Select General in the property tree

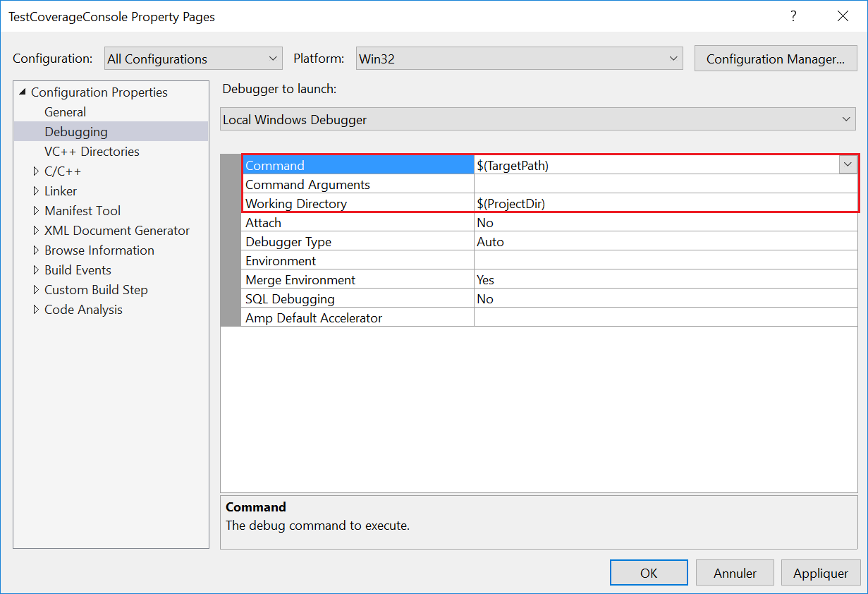[x=65, y=112]
